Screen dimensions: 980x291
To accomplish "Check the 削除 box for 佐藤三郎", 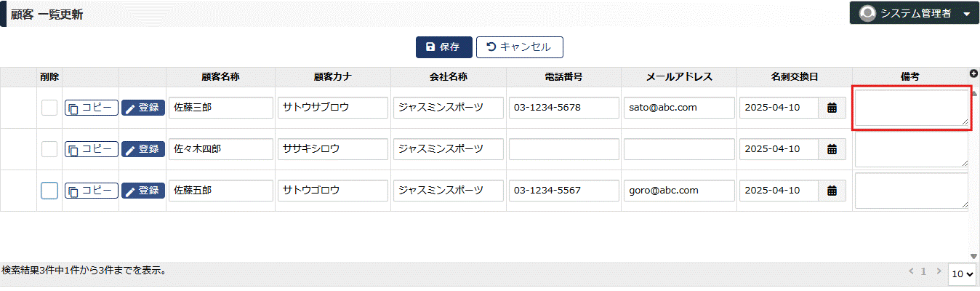I will pos(49,108).
